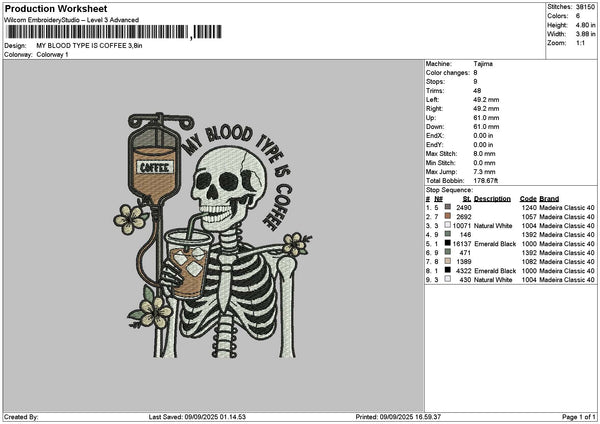
Task: Click 'Madeira Classic 40' in stop row 9
Action: [x=567, y=280]
